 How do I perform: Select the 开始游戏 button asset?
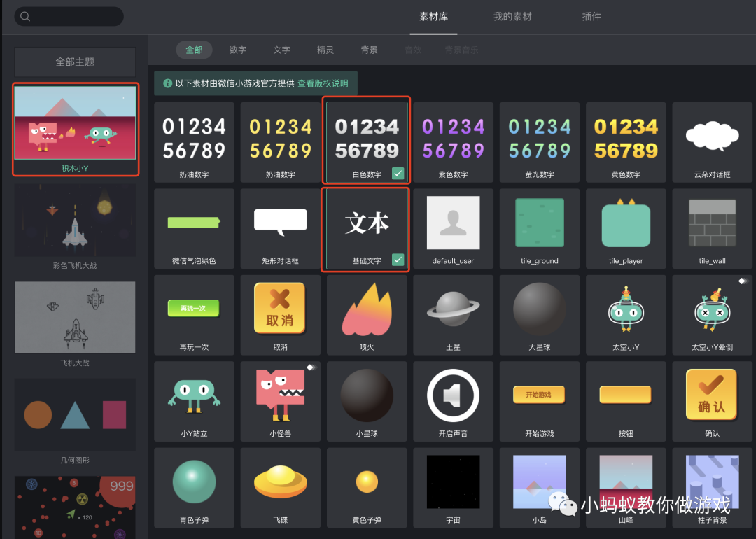point(540,401)
